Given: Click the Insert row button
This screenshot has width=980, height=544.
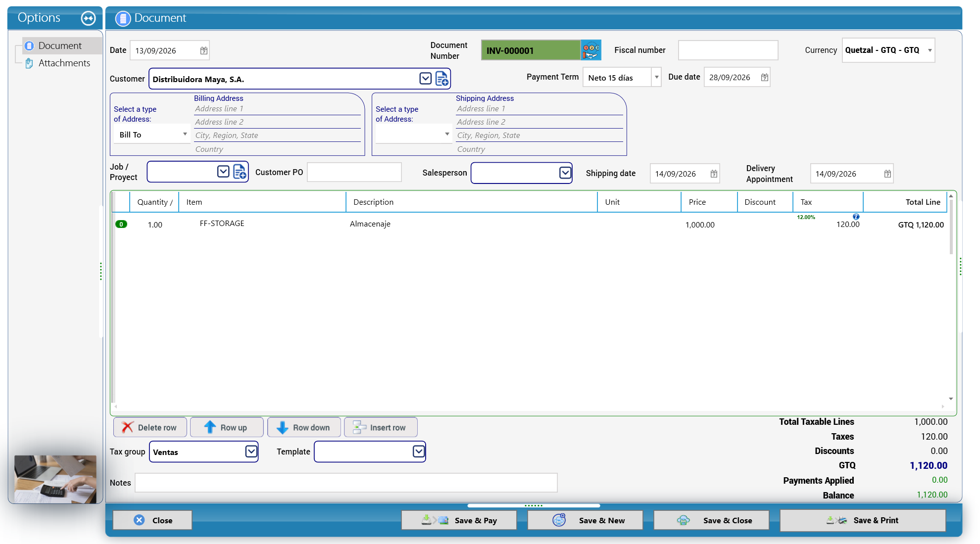Looking at the screenshot, I should (x=381, y=427).
